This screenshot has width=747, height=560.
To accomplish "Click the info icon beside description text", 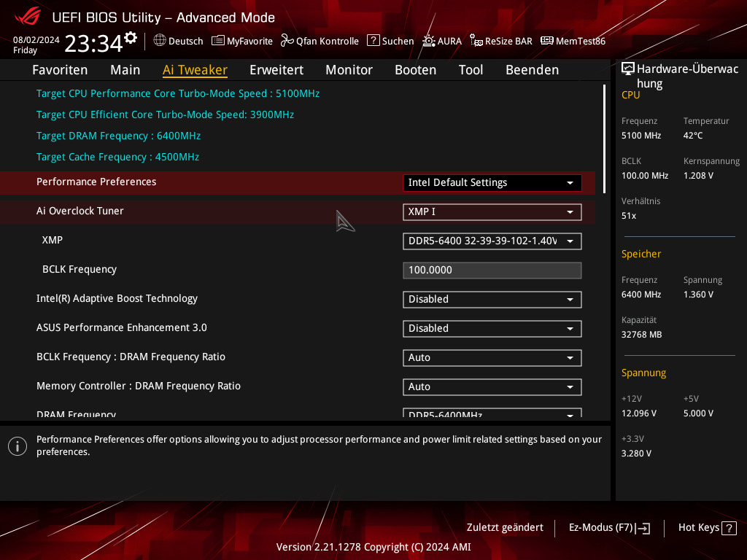I will coord(18,446).
